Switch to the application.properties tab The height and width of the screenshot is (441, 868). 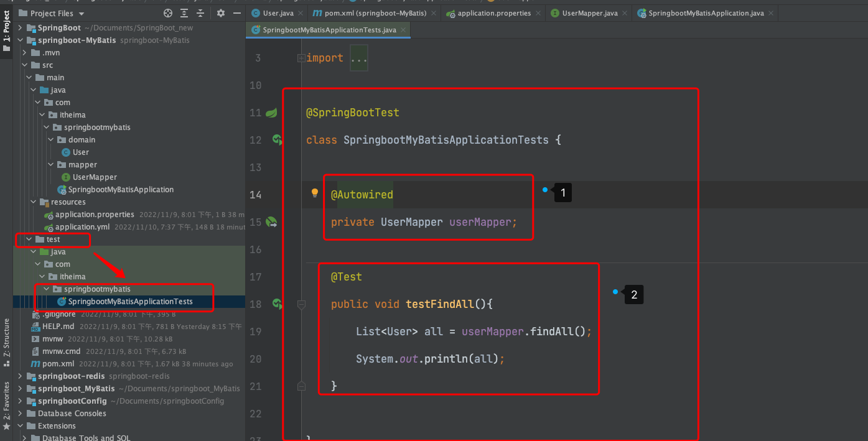493,13
